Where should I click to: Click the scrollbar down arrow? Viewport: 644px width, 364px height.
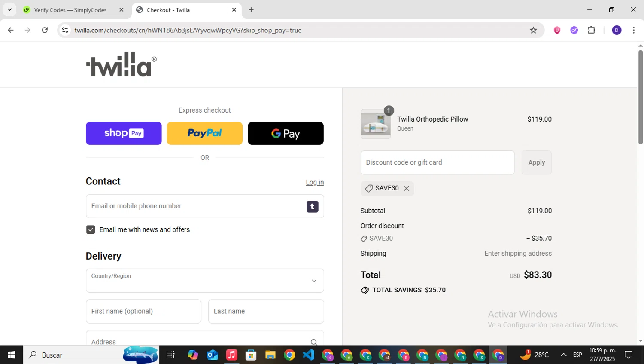tap(641, 341)
